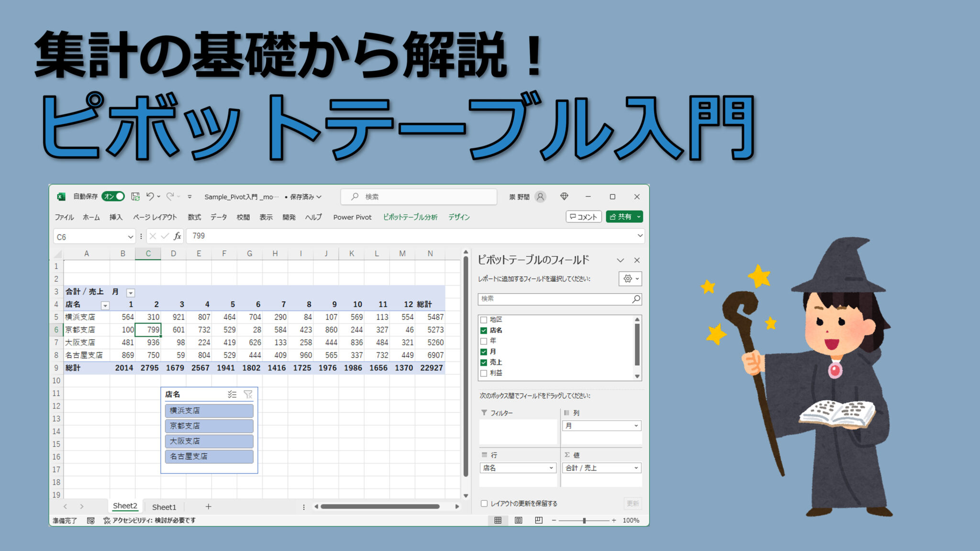Image resolution: width=980 pixels, height=551 pixels.
Task: Click the horizontal scrollbar thumb
Action: click(380, 507)
